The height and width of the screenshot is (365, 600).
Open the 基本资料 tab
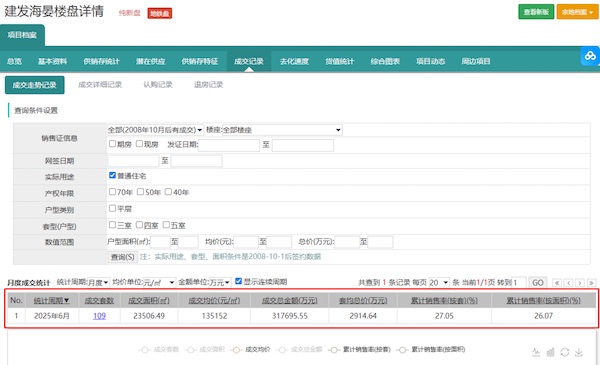click(x=52, y=61)
